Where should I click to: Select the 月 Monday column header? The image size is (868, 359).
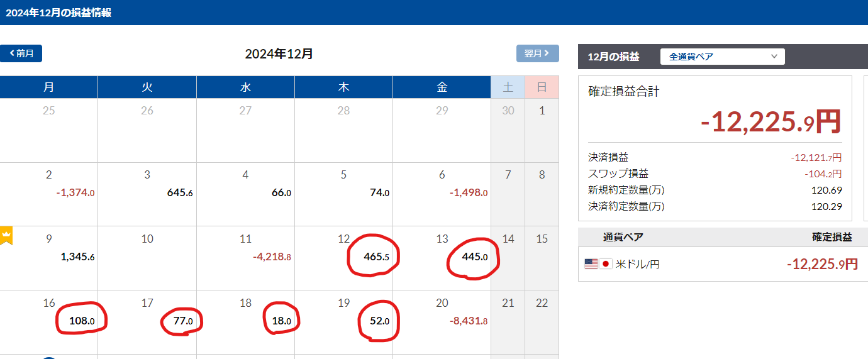click(x=49, y=87)
